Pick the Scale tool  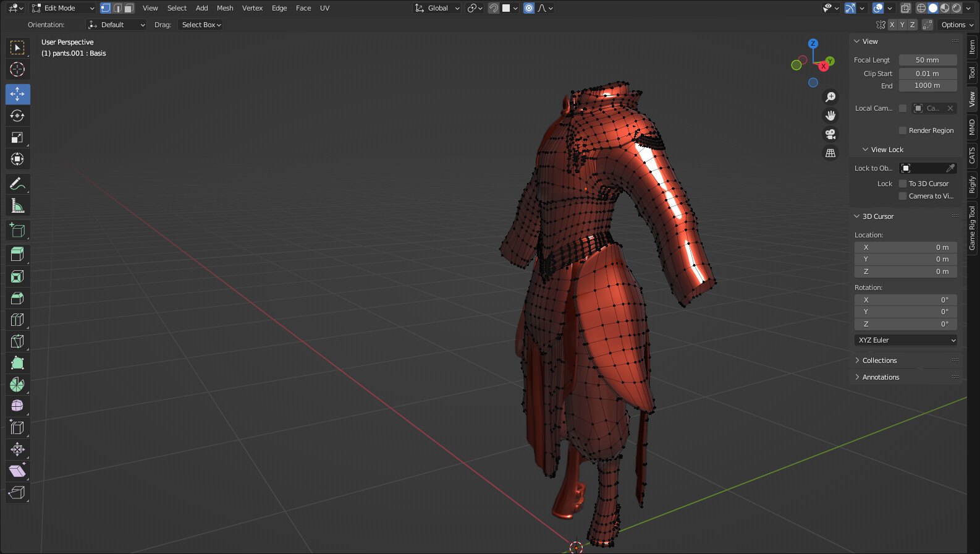[x=17, y=137]
